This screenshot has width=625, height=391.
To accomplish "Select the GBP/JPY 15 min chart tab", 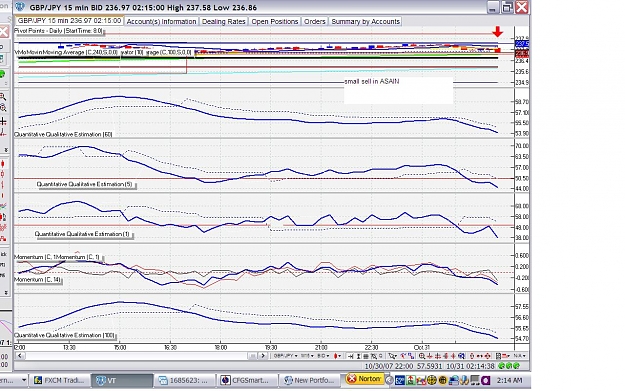I will click(x=69, y=21).
